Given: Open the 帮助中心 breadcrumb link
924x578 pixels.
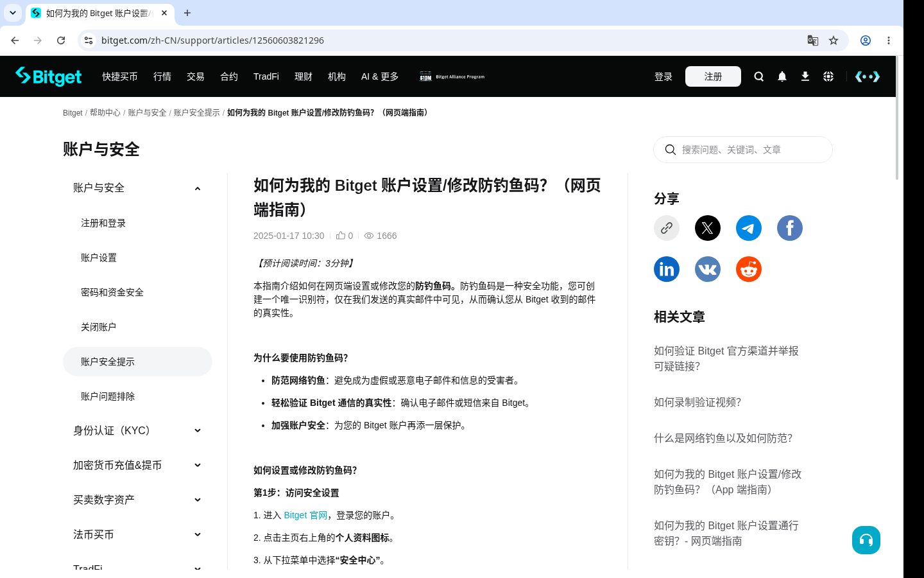Looking at the screenshot, I should (105, 112).
